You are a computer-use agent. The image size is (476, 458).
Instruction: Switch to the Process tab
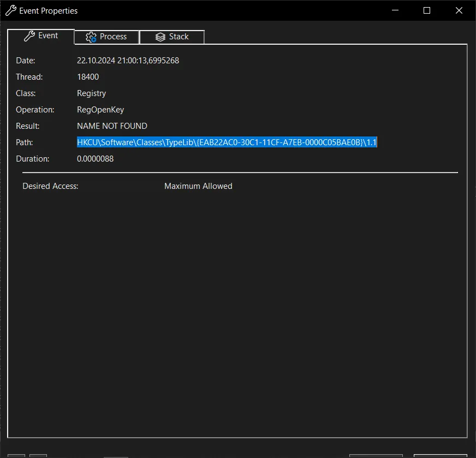click(x=113, y=37)
